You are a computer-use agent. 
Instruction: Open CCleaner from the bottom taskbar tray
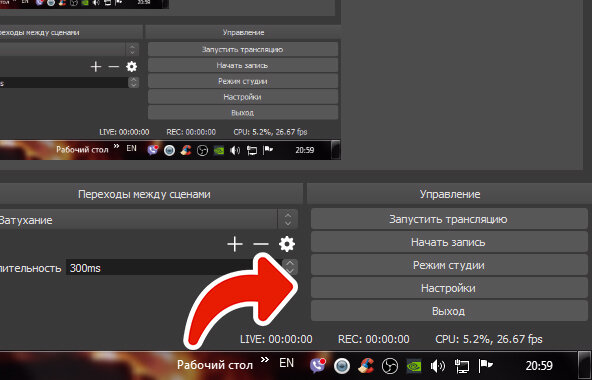[366, 365]
